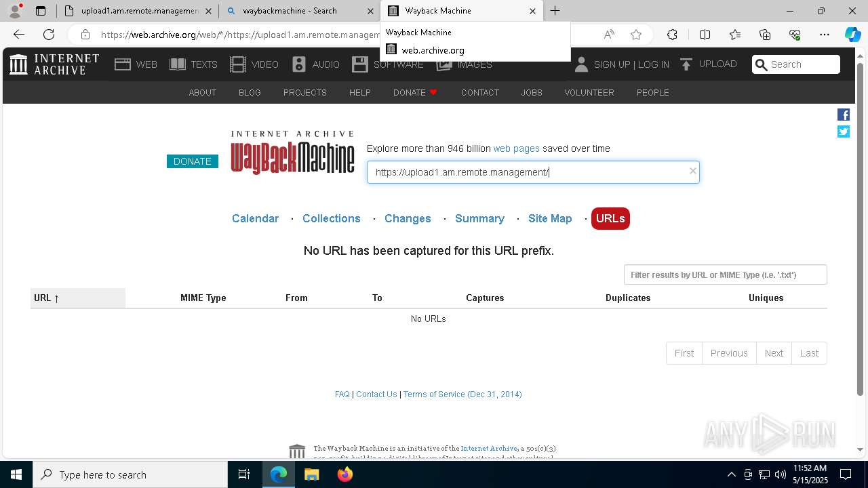The height and width of the screenshot is (488, 868).
Task: Follow the 'web pages' link
Action: tap(516, 148)
